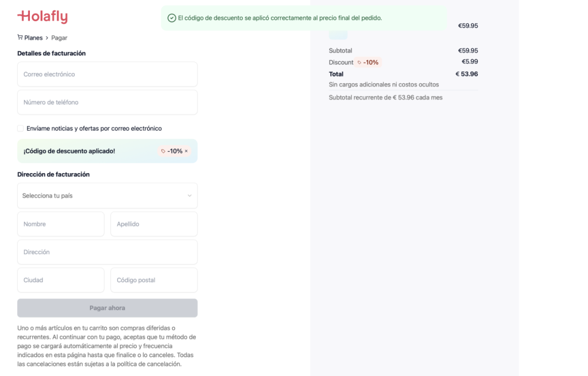The image size is (588, 376).
Task: Remove the discount code via the × icon
Action: coord(186,151)
